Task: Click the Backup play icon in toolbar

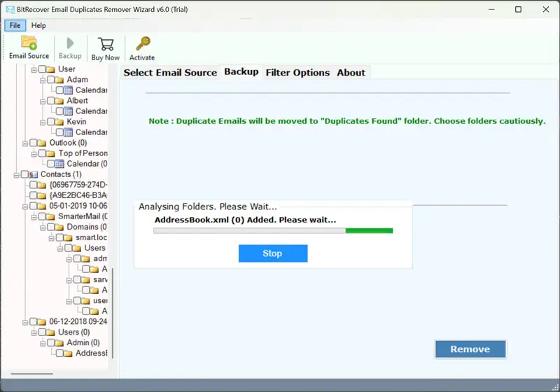Action: (70, 43)
